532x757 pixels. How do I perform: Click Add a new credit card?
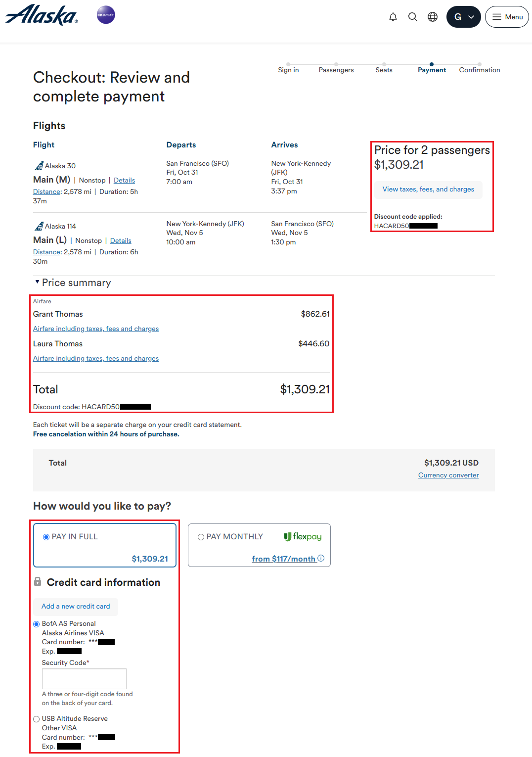76,607
